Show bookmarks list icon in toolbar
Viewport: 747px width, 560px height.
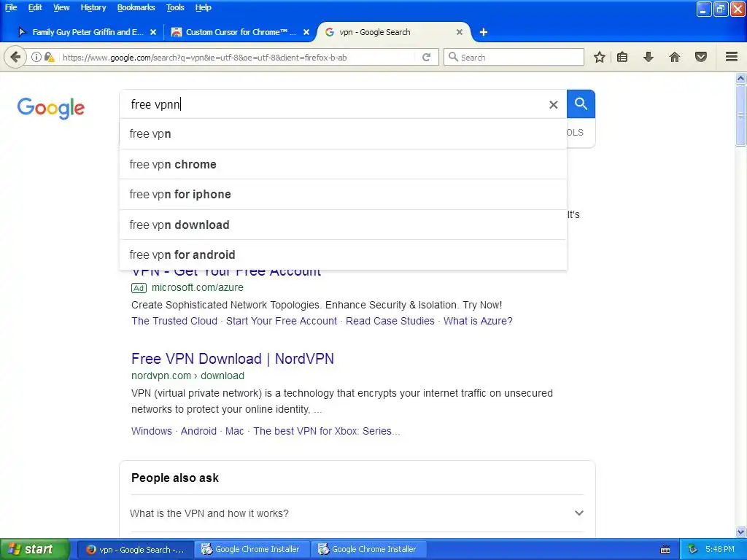[622, 57]
